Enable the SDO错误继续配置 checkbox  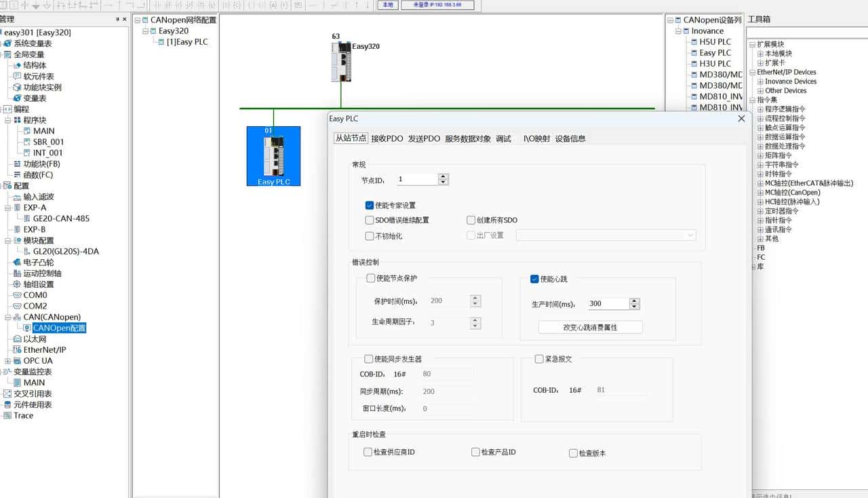370,220
